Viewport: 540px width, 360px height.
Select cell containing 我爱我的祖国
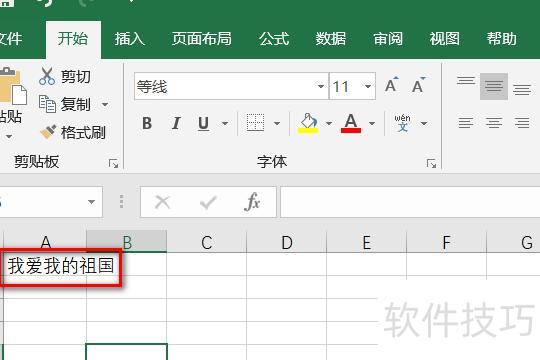coord(45,265)
